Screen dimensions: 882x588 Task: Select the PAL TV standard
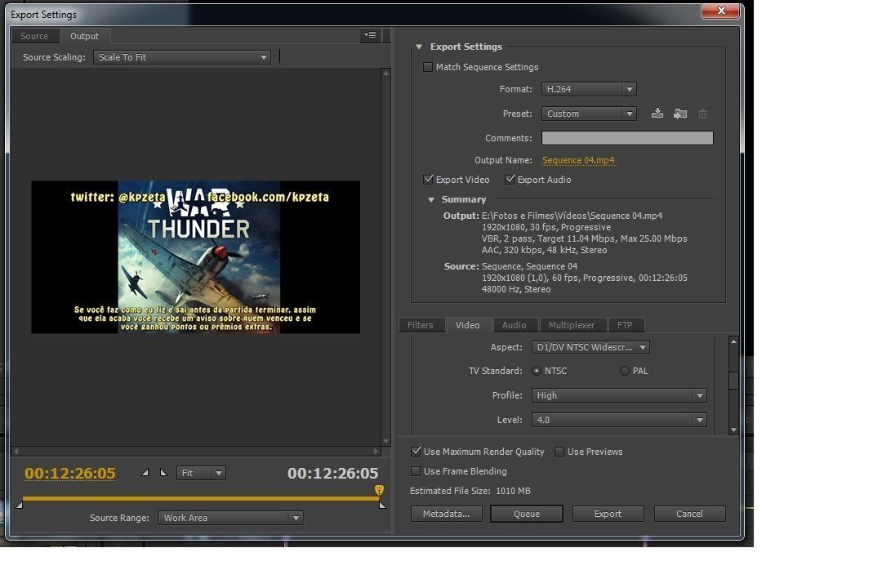click(625, 371)
